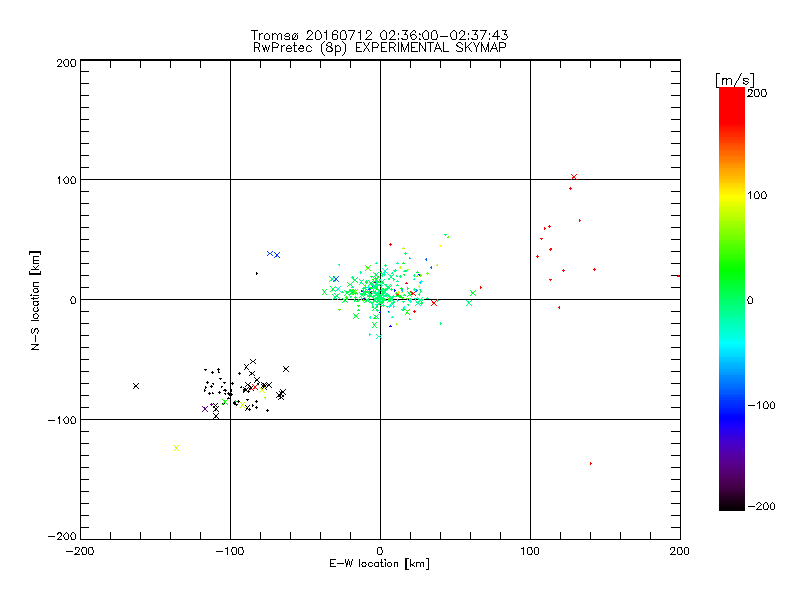Click the yellow-green X marker below -100 km south
The height and width of the screenshot is (600, 800).
click(177, 448)
